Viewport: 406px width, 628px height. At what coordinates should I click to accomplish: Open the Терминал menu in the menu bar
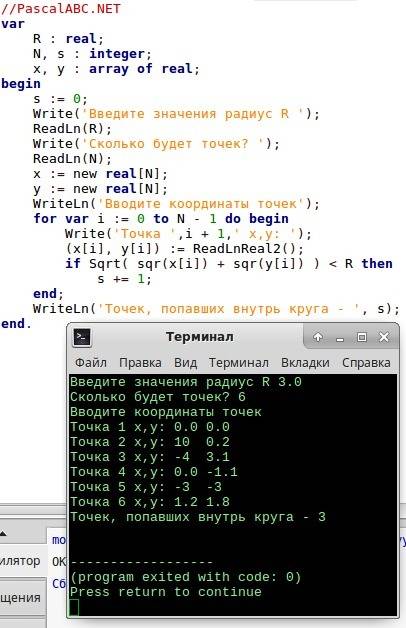pyautogui.click(x=239, y=363)
